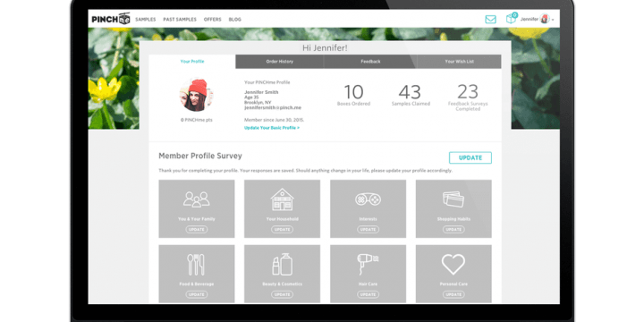
Task: Select the Interests game controller icon
Action: 368,199
